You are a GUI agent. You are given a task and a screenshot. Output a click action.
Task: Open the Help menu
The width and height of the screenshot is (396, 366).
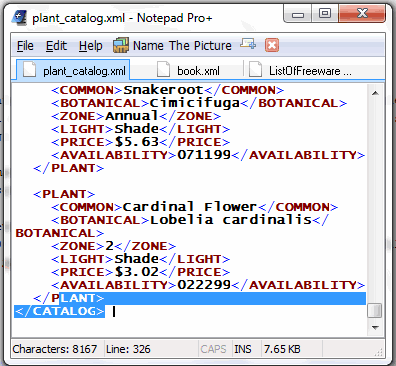[x=90, y=45]
